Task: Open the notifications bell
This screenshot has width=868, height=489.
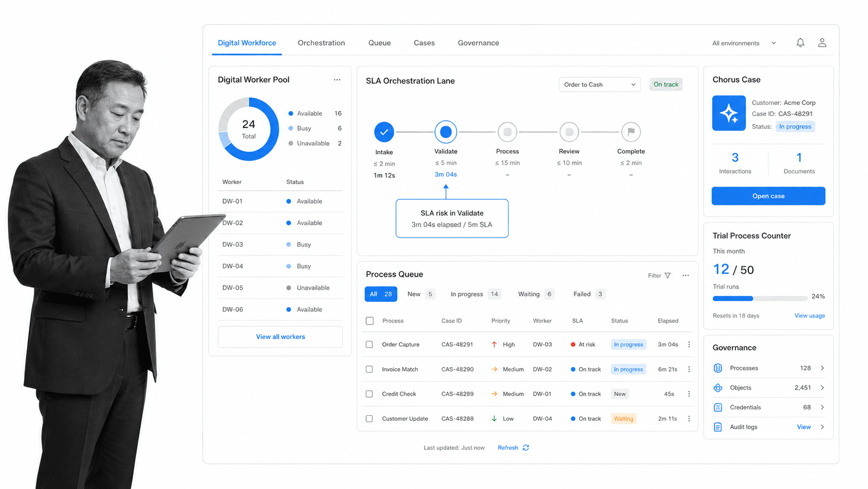Action: click(x=800, y=43)
